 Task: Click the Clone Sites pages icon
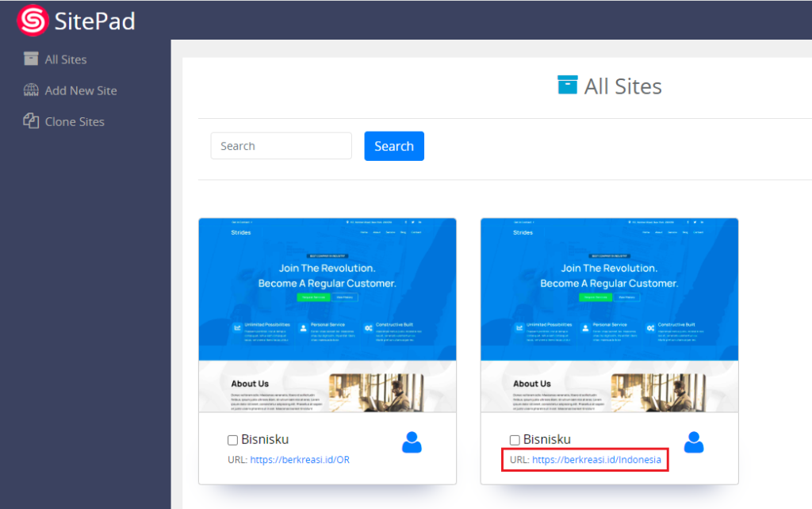click(x=32, y=121)
